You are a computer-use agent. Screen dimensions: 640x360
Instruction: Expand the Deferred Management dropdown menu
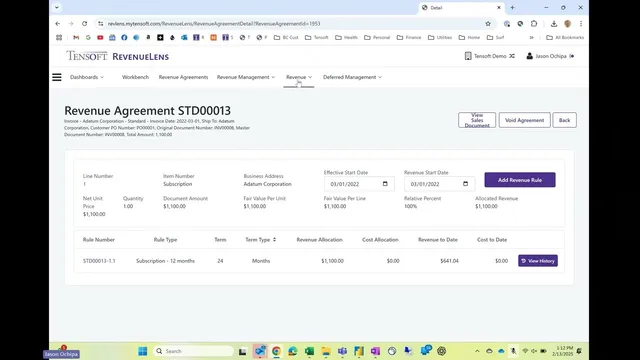(x=352, y=77)
